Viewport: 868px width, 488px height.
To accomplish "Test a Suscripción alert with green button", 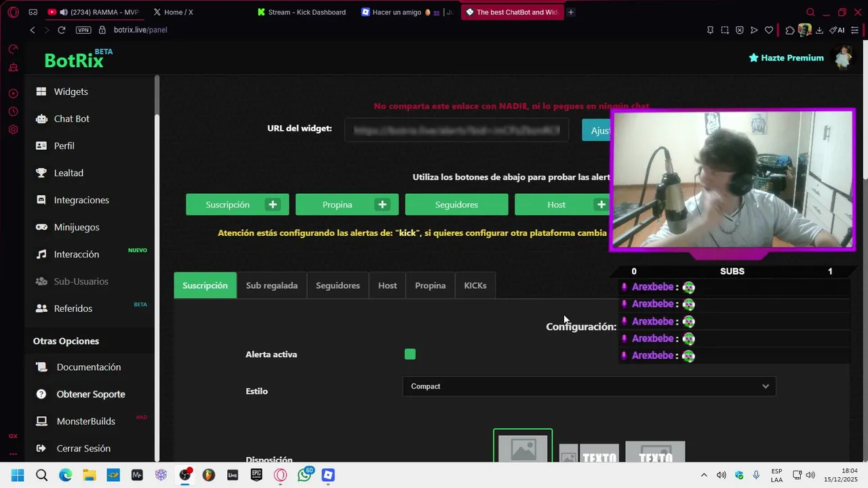I will [x=227, y=205].
